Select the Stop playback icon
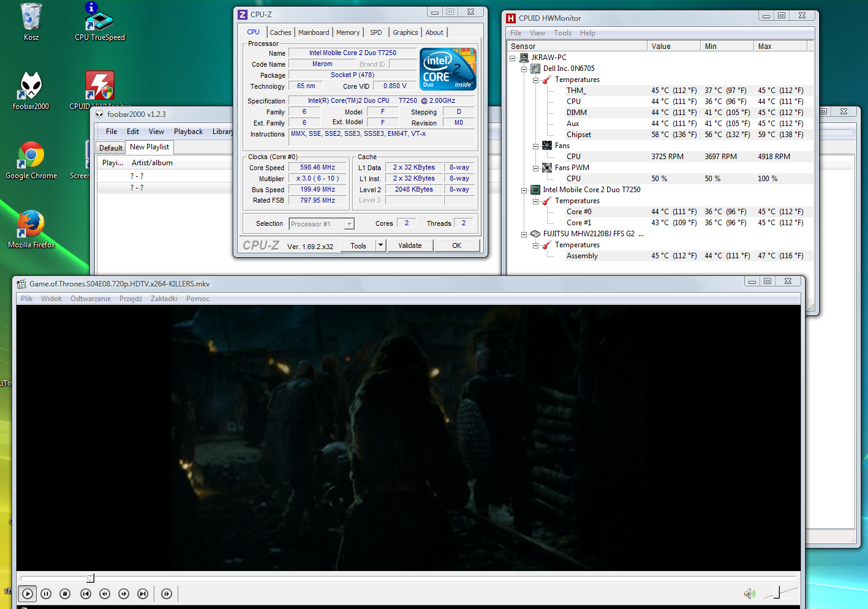This screenshot has width=868, height=609. [x=65, y=593]
